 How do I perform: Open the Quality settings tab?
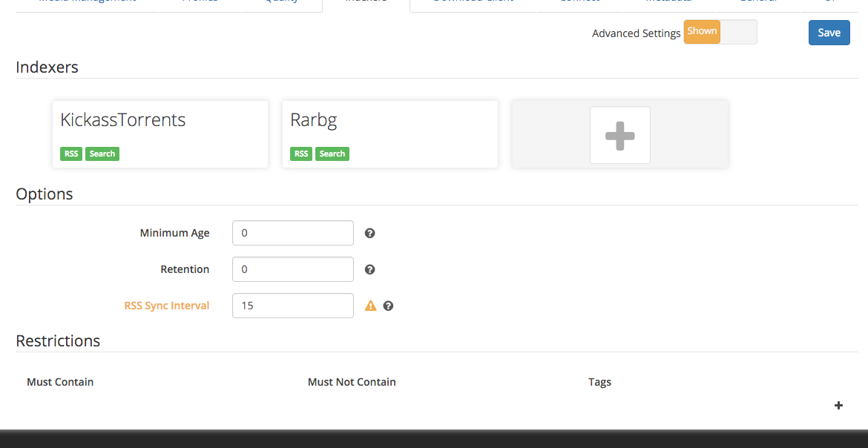[282, 2]
